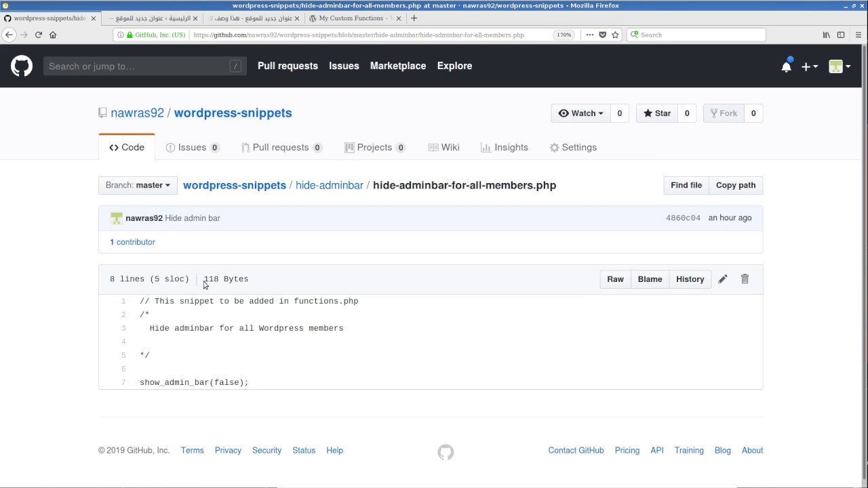Image resolution: width=868 pixels, height=488 pixels.
Task: Open the Blame view
Action: (x=650, y=279)
